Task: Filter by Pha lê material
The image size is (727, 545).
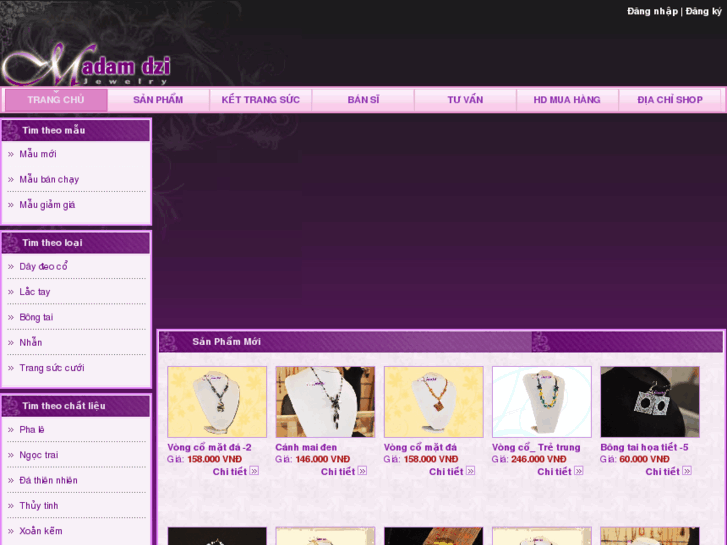Action: pos(32,430)
